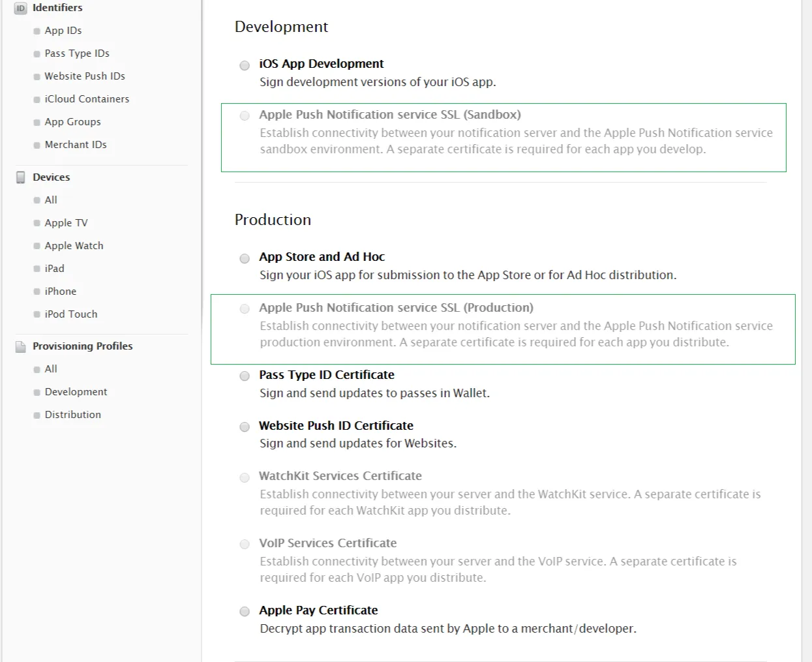Select Pass Type ID Certificate radio button

coord(245,376)
